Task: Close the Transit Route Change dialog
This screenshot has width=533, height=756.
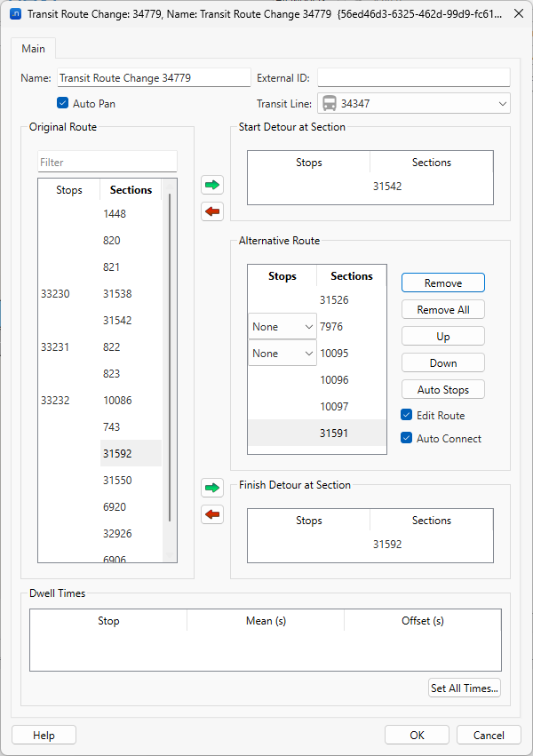Action: (519, 13)
